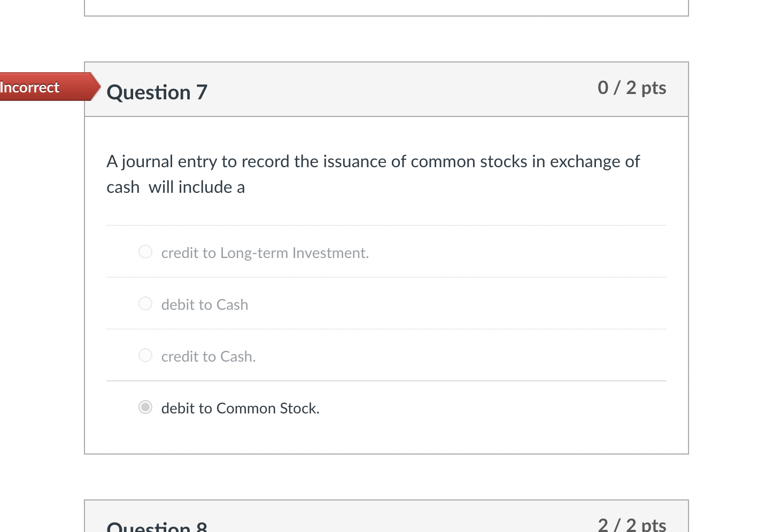The image size is (758, 532).
Task: Select the radio button for 'credit to Long-term Investment'
Action: (x=145, y=251)
